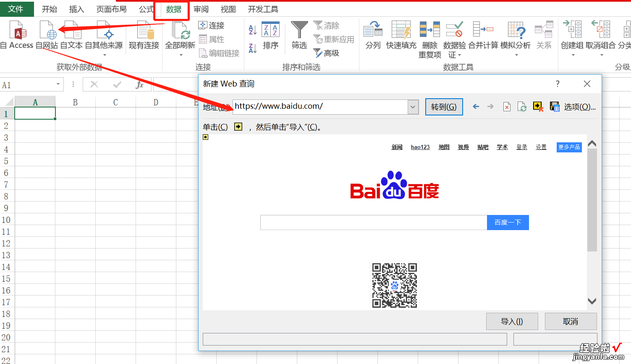This screenshot has width=631, height=364.
Task: Click the Save Query icon
Action: click(555, 107)
